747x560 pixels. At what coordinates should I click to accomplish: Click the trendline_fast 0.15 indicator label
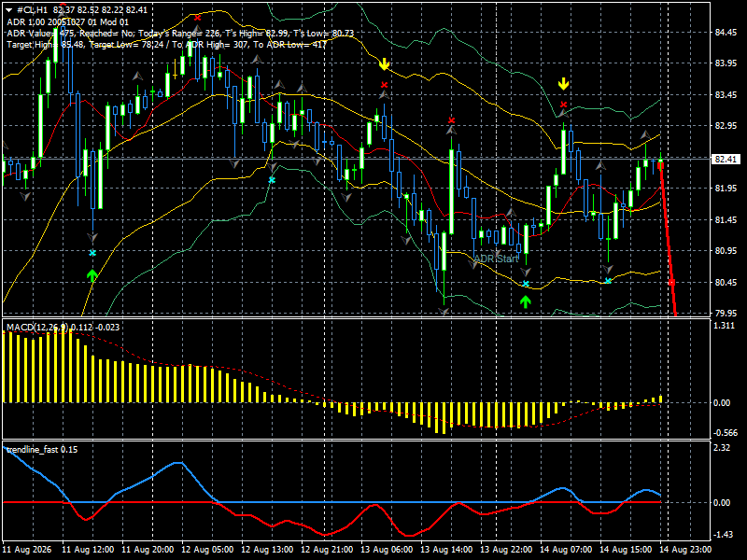(x=42, y=450)
